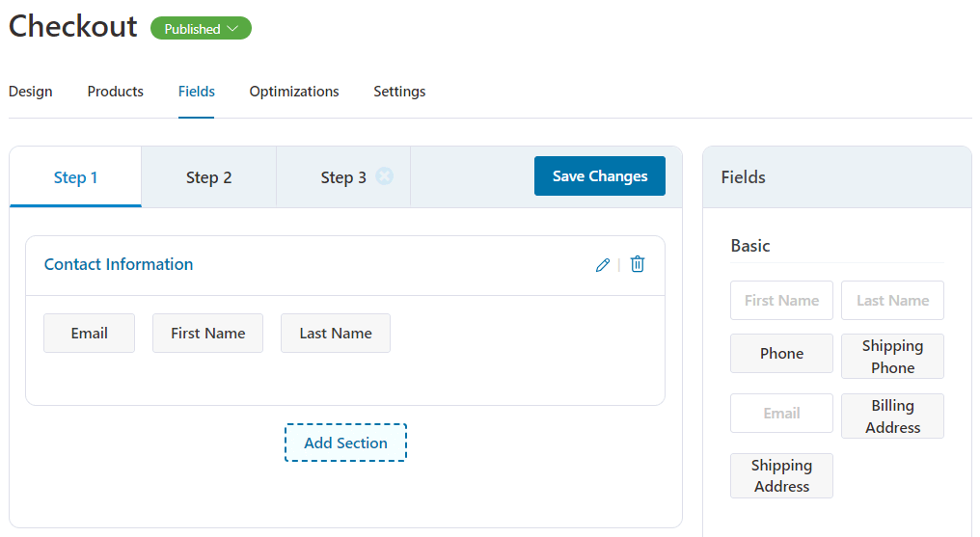
Task: Choose the Shipping Phone basic field
Action: pos(892,357)
